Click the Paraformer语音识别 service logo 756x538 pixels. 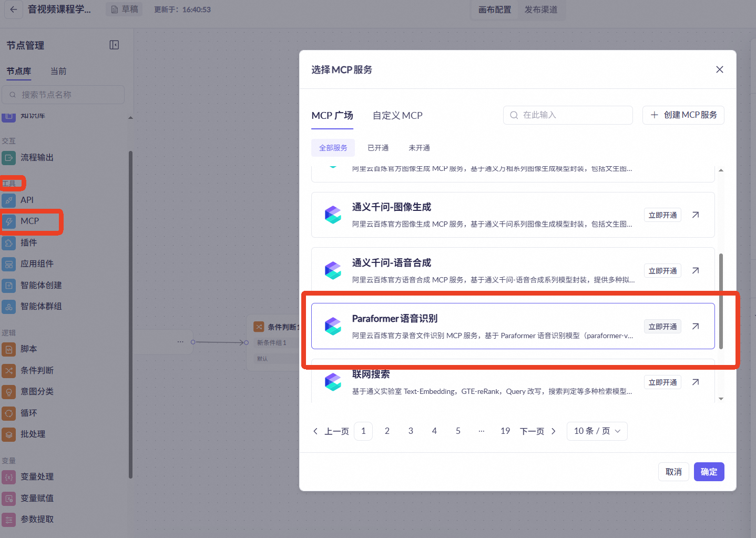pos(333,326)
